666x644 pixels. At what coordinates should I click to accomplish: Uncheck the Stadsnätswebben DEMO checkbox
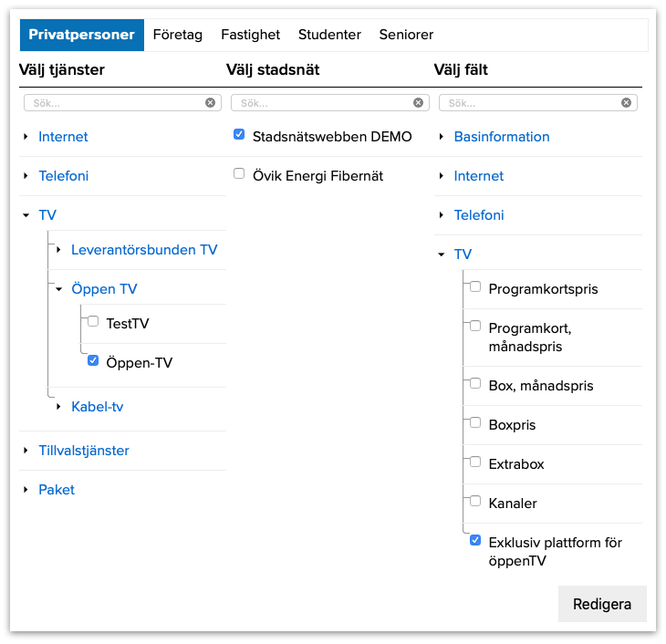pyautogui.click(x=239, y=134)
